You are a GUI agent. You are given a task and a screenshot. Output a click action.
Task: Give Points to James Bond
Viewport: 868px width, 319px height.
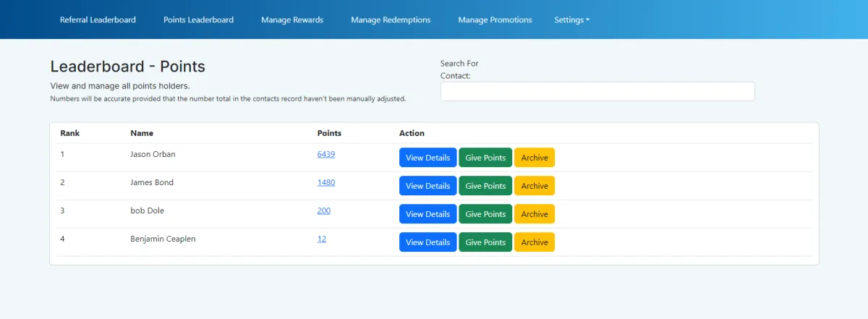pyautogui.click(x=485, y=186)
